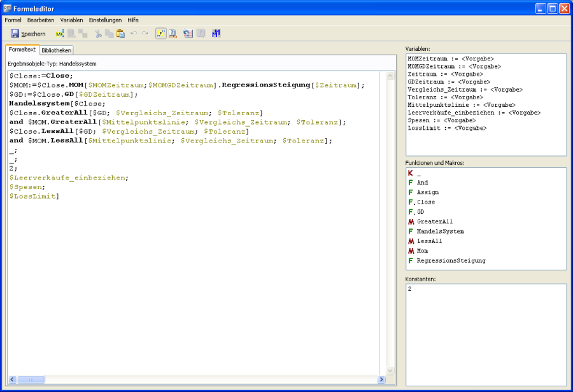Open the Hilfe menu
573x392 pixels.
pyautogui.click(x=133, y=20)
